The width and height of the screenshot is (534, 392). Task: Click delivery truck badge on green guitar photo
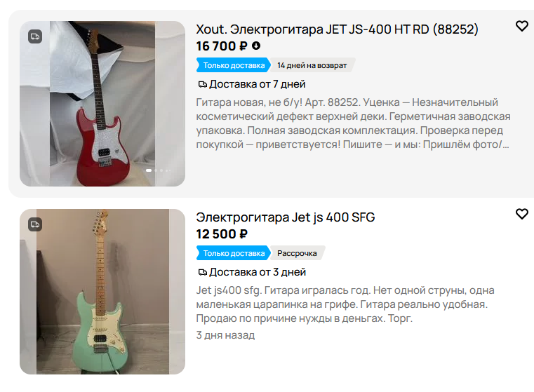35,224
